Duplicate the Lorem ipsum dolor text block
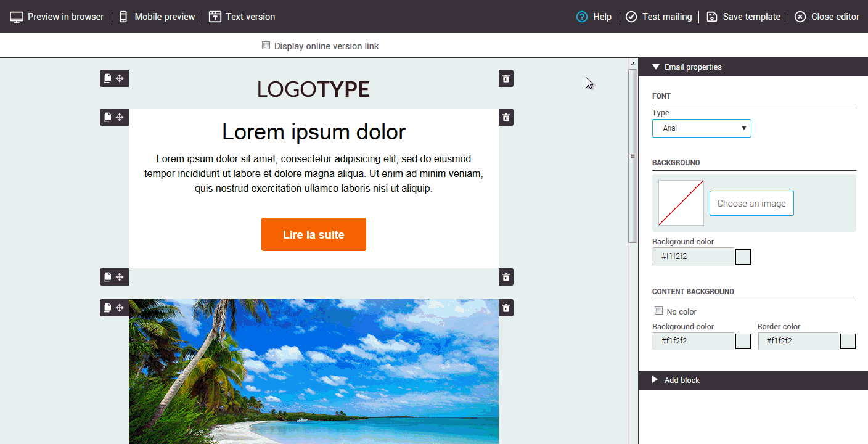This screenshot has height=444, width=868. point(107,117)
